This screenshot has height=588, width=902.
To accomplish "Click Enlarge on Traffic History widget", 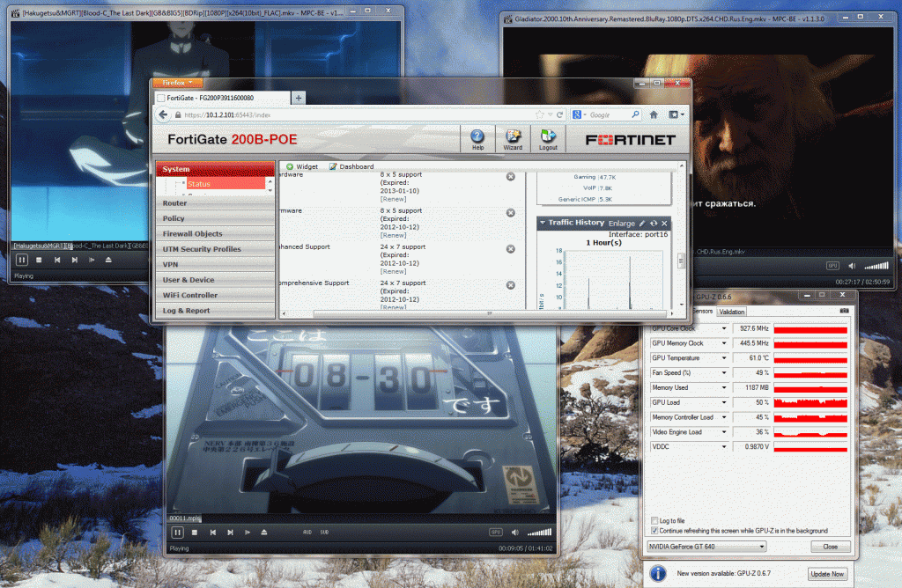I will (x=621, y=224).
